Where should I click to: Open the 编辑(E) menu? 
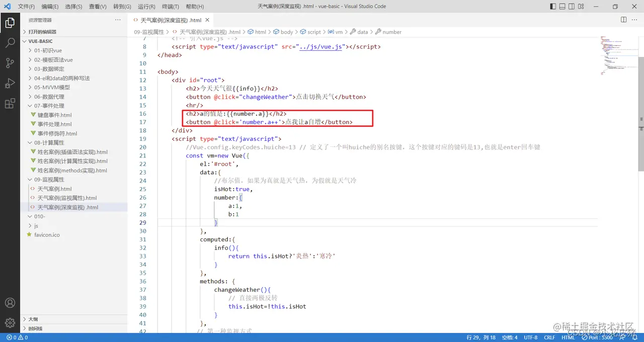coord(50,7)
